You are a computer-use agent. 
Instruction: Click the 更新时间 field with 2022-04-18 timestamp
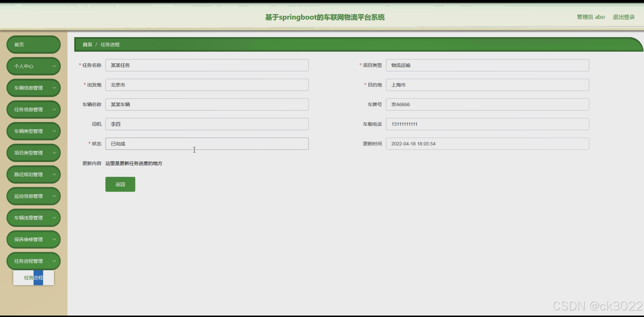(x=487, y=144)
